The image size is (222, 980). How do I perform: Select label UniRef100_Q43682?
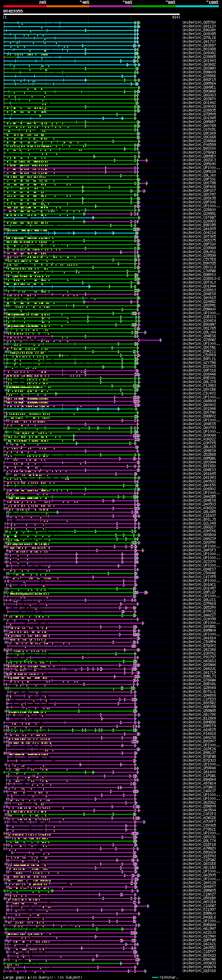199,64
